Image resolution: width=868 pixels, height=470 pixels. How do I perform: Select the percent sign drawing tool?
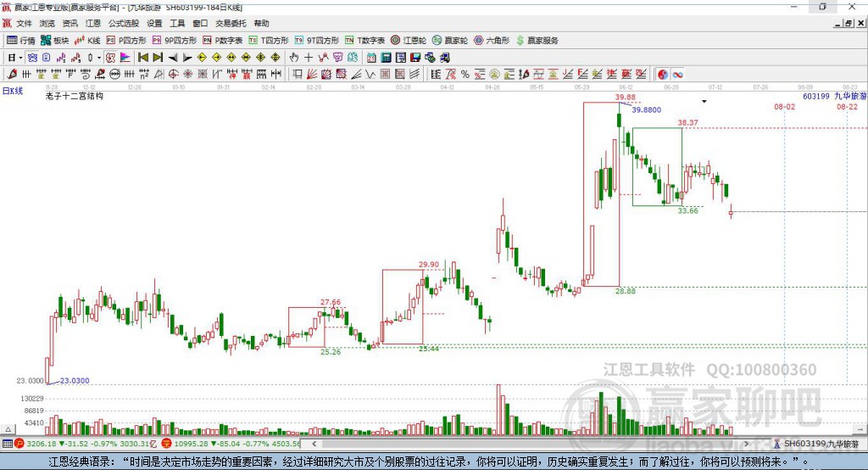click(465, 75)
